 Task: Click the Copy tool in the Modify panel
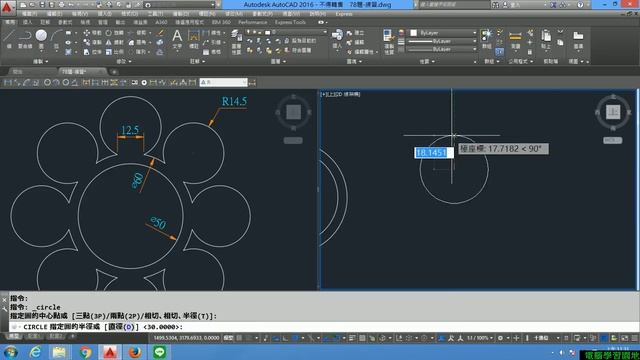click(x=92, y=42)
